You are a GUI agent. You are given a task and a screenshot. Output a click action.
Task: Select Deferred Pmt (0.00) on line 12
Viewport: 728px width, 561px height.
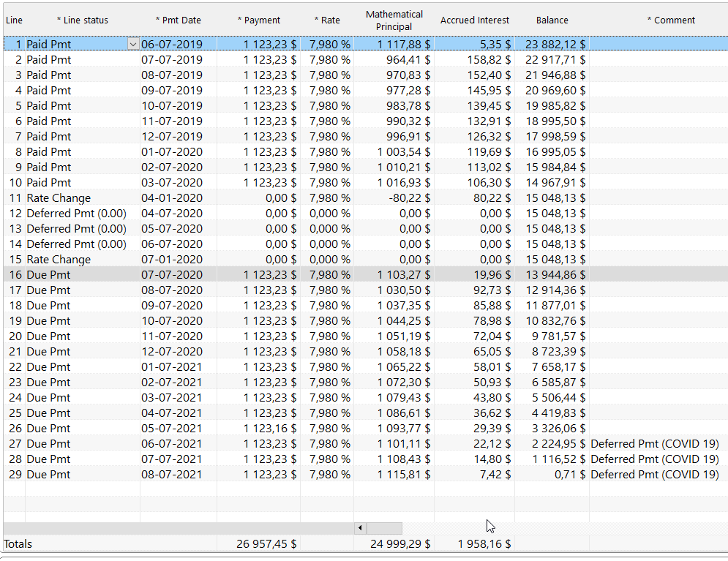[x=77, y=214]
